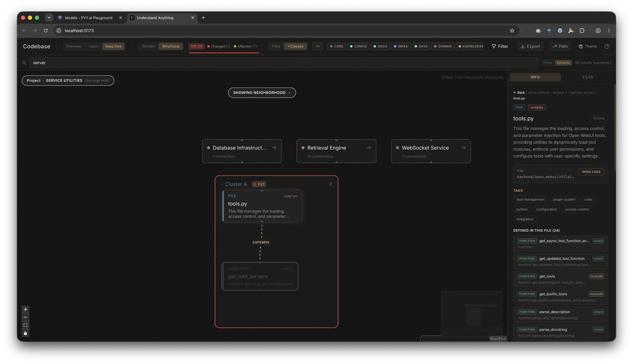The height and width of the screenshot is (364, 633).
Task: Open the Chrome profile icon
Action: coord(598,31)
